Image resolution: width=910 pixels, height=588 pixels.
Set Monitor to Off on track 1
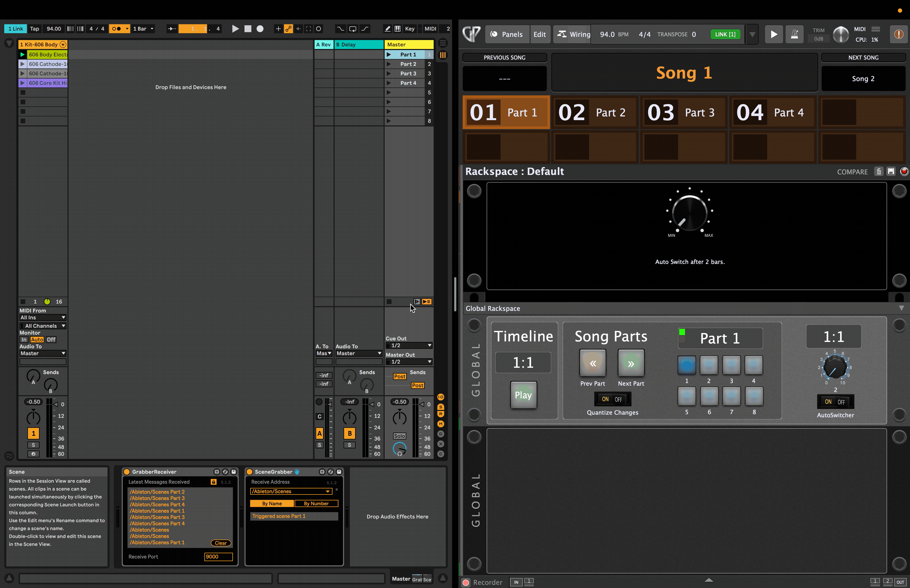pos(51,339)
